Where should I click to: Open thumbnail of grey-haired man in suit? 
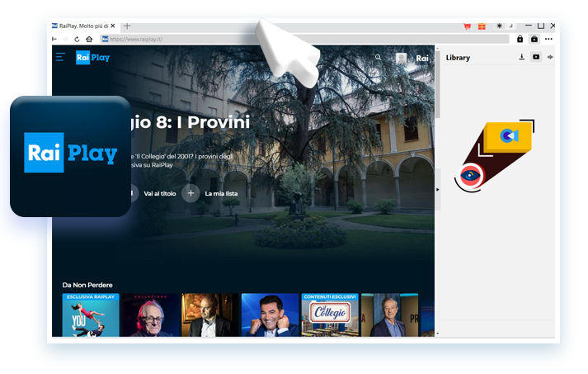[389, 315]
